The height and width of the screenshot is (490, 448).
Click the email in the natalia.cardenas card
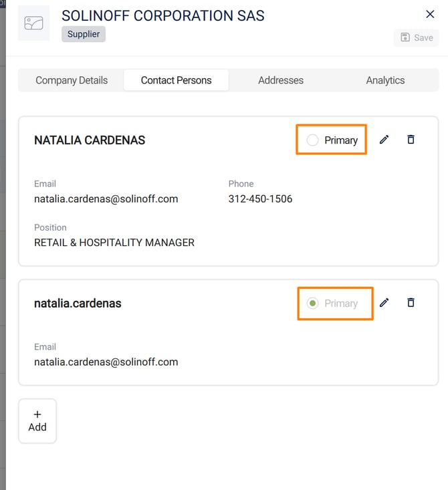coord(106,362)
